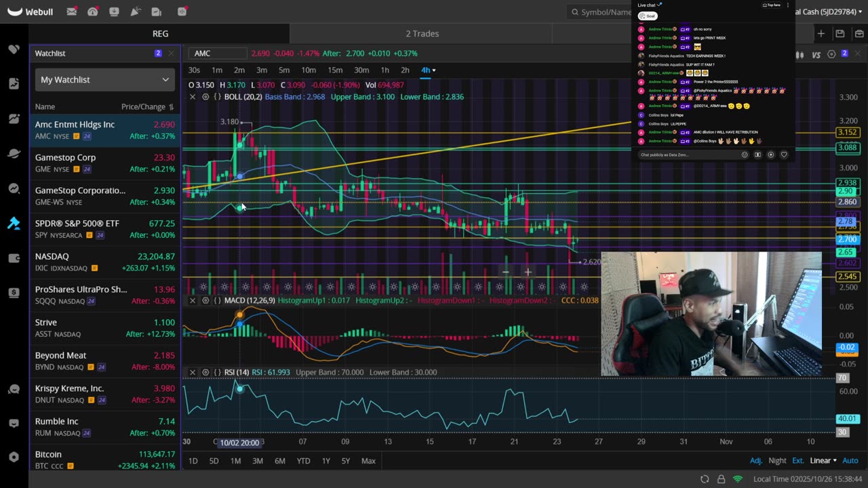Click the save layout floppy icon
The image size is (868, 488).
(840, 33)
